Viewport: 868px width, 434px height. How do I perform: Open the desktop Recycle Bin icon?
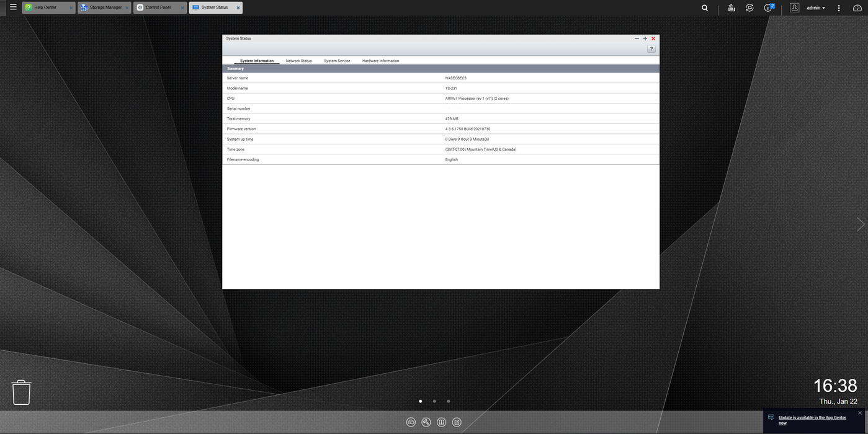point(22,392)
